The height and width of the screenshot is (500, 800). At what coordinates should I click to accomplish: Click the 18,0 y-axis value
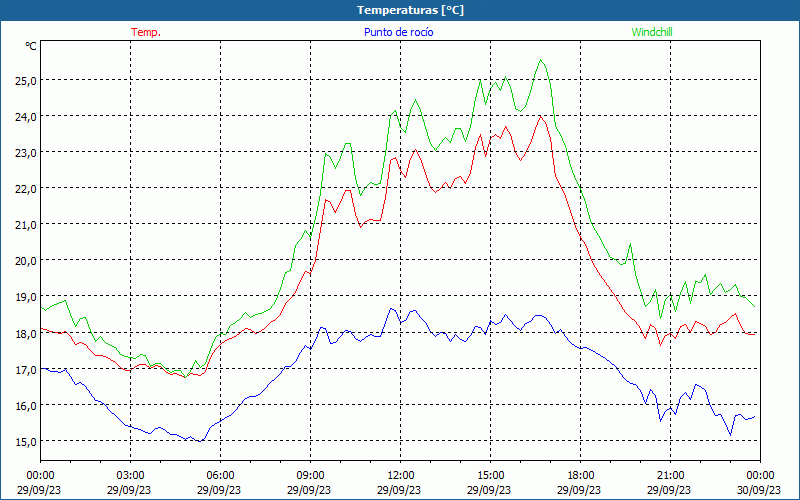26,333
